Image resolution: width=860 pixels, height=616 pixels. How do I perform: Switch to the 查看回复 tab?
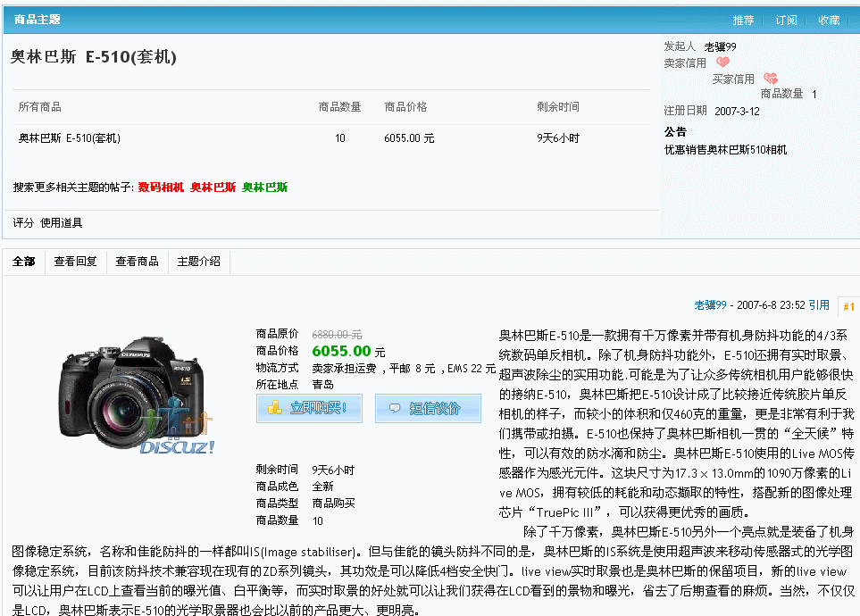(75, 262)
